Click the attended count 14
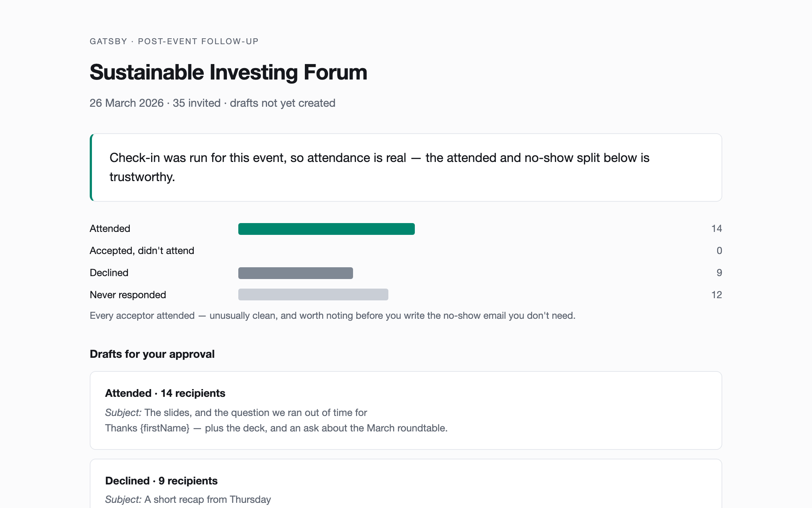The height and width of the screenshot is (508, 812). coord(716,229)
